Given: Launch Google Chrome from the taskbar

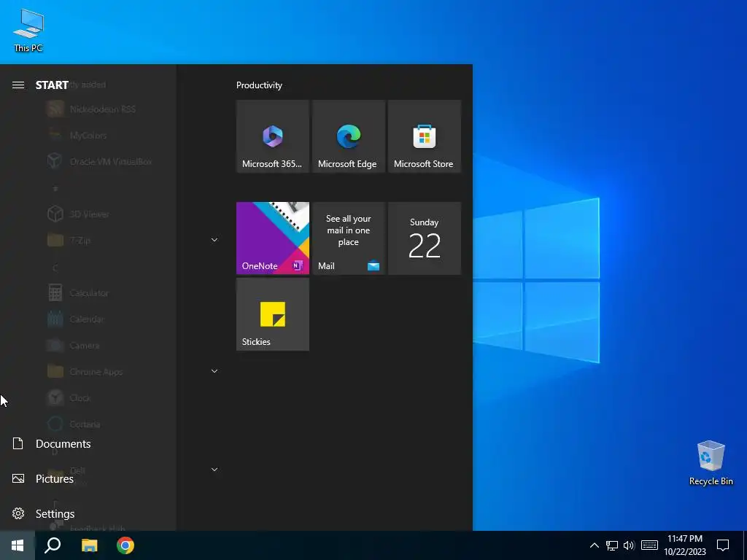Looking at the screenshot, I should [125, 545].
